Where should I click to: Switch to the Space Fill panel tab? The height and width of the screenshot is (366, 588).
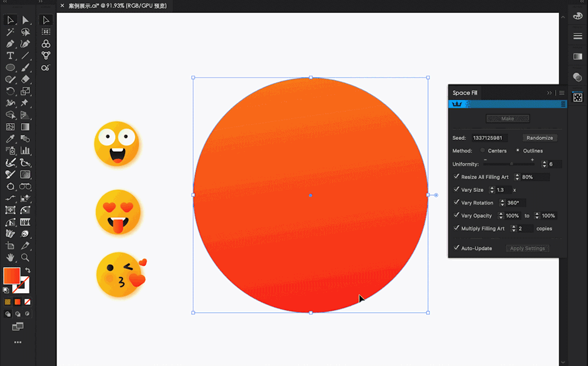pyautogui.click(x=465, y=93)
